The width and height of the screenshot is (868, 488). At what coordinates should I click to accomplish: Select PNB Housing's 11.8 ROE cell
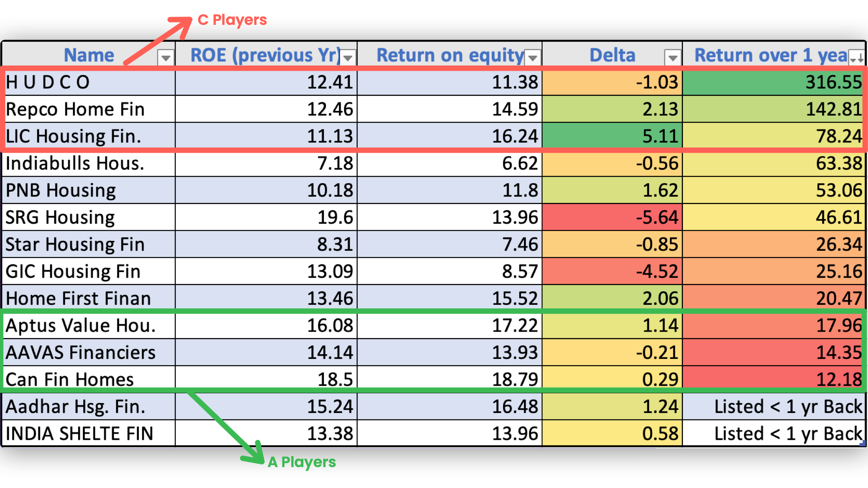(450, 190)
